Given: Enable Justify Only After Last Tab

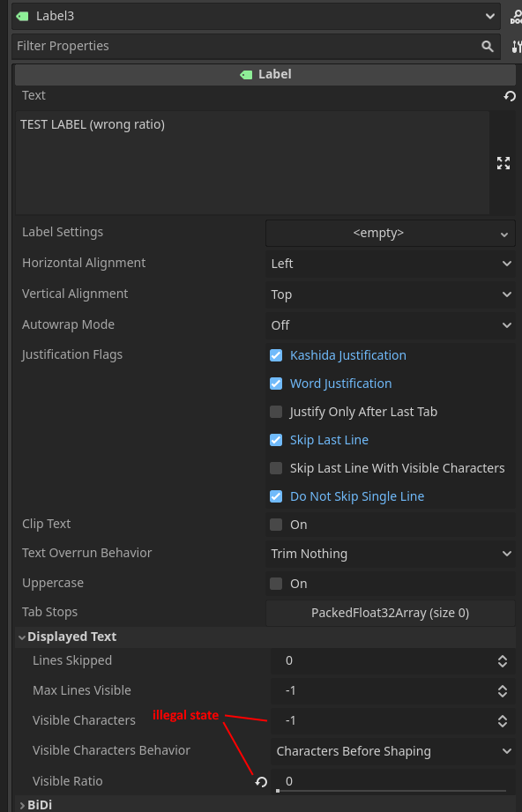Looking at the screenshot, I should 276,412.
